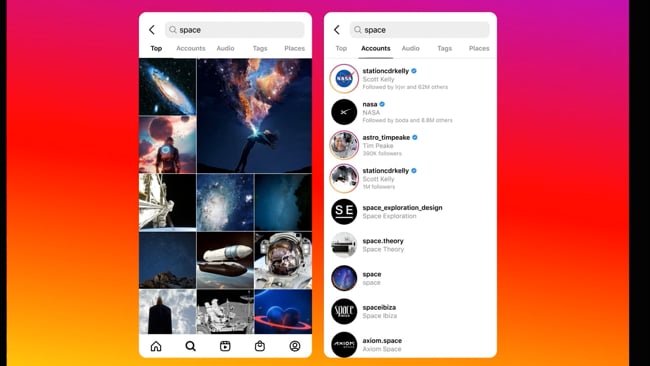The image size is (650, 366).
Task: Click 'Space Ibiza' subtitle text
Action: [x=379, y=316]
